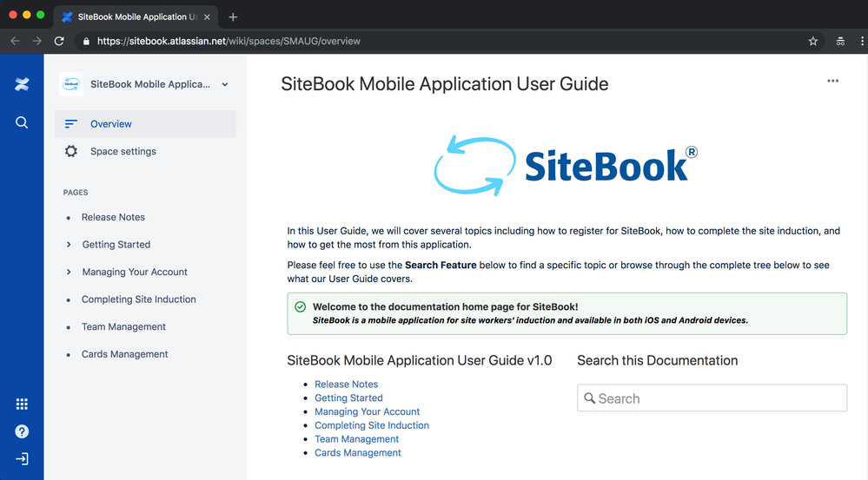The width and height of the screenshot is (868, 480).
Task: Click the User Guide v1.0 heading
Action: click(x=419, y=360)
